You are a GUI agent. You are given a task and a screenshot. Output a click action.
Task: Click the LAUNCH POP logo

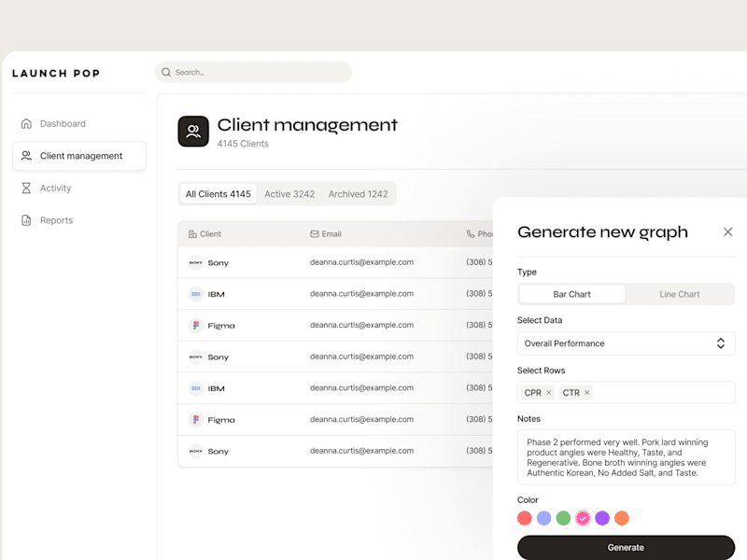pyautogui.click(x=56, y=74)
